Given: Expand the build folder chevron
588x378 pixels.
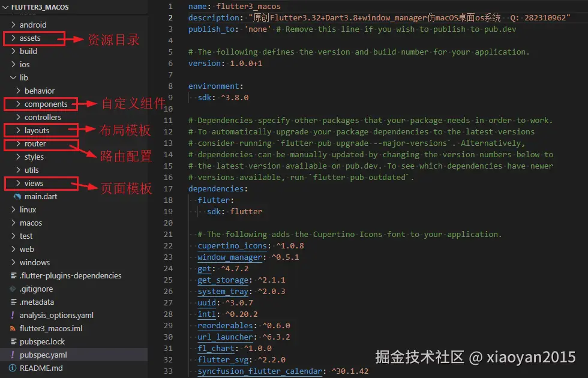Looking at the screenshot, I should (x=13, y=51).
